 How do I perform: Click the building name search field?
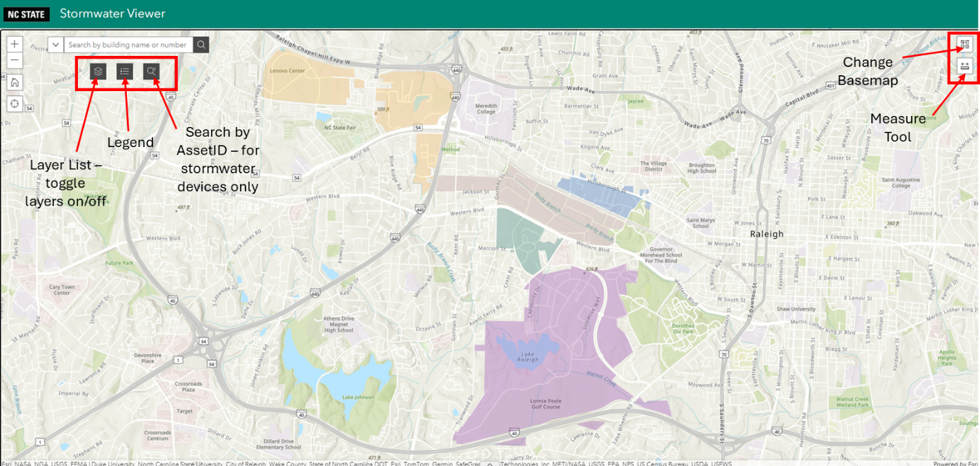(128, 45)
